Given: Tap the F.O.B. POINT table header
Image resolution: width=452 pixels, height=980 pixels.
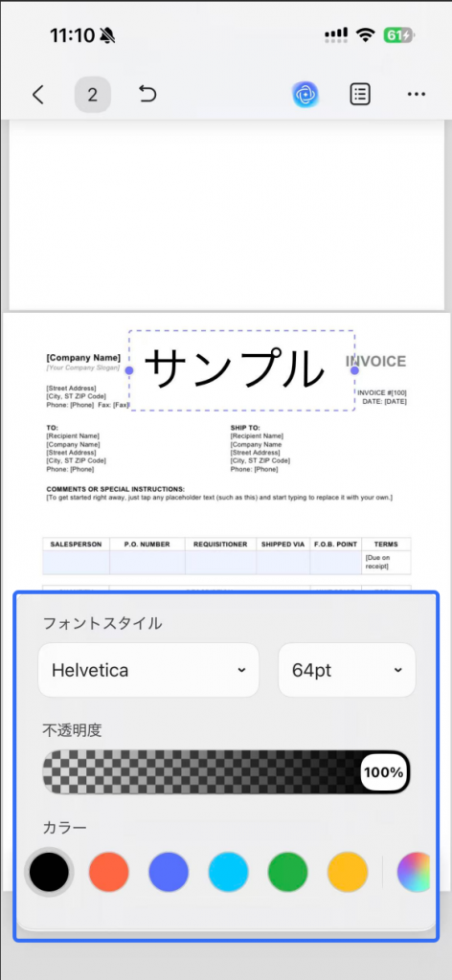Looking at the screenshot, I should pyautogui.click(x=336, y=545).
